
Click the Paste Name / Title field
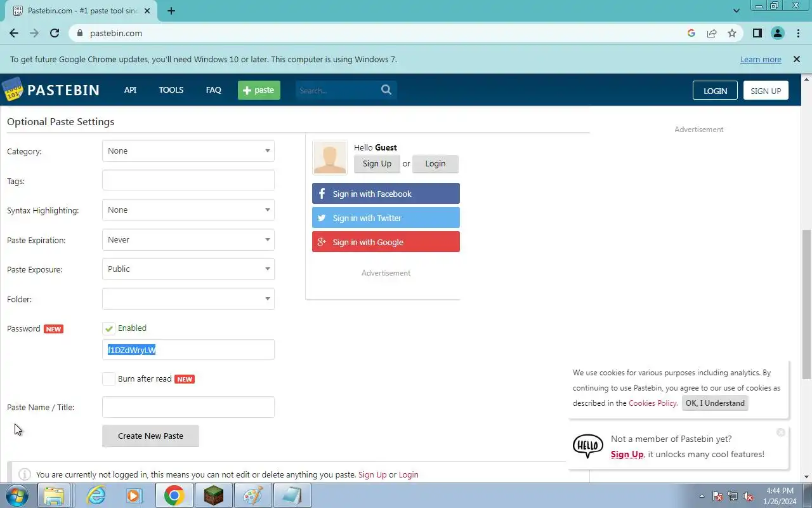(x=188, y=407)
